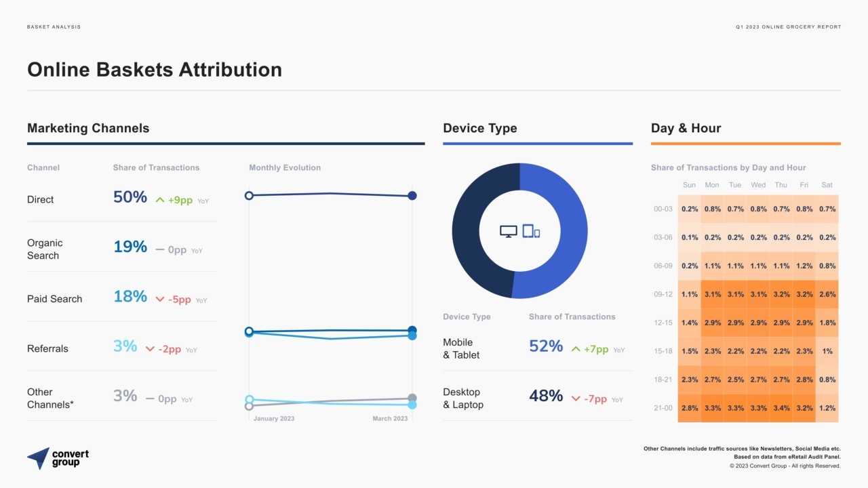Image resolution: width=868 pixels, height=488 pixels.
Task: Click the gray Other Channels January marker
Action: click(x=249, y=406)
